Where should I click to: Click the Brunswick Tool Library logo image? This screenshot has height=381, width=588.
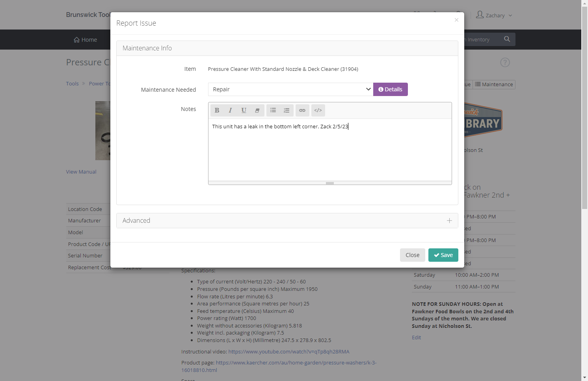(x=483, y=120)
